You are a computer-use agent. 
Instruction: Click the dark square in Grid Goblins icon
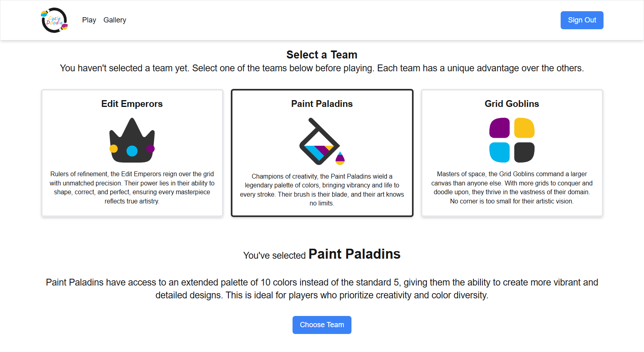click(524, 152)
